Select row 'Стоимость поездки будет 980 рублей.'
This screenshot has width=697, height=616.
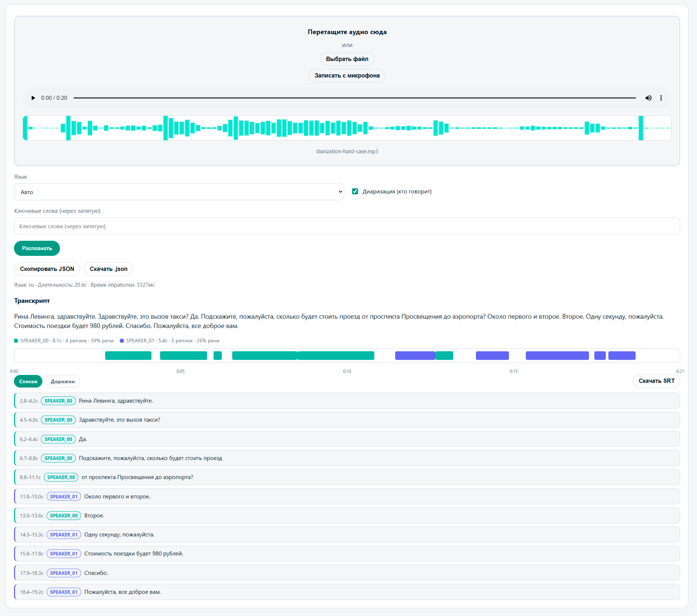347,554
